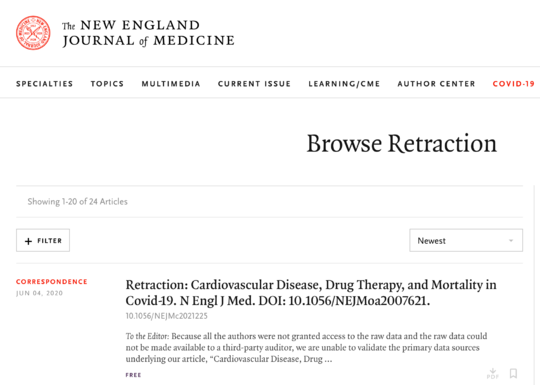
Task: Click the Browse Retraction heading
Action: 402,143
